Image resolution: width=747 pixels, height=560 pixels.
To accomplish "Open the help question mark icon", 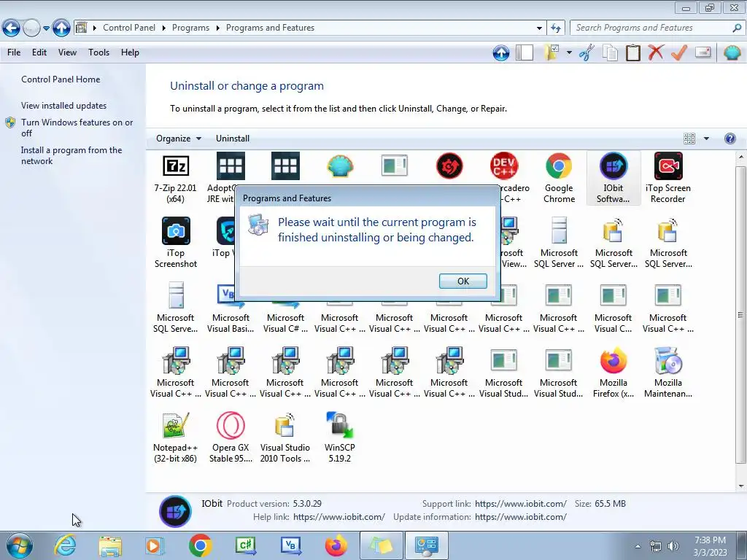I will (729, 139).
